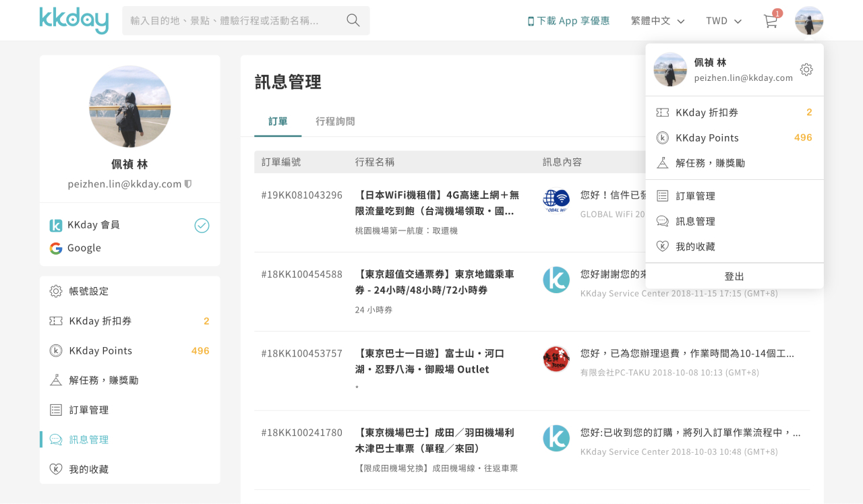This screenshot has height=504, width=863.
Task: Click sidebar 解任務 flask icon
Action: tap(56, 380)
